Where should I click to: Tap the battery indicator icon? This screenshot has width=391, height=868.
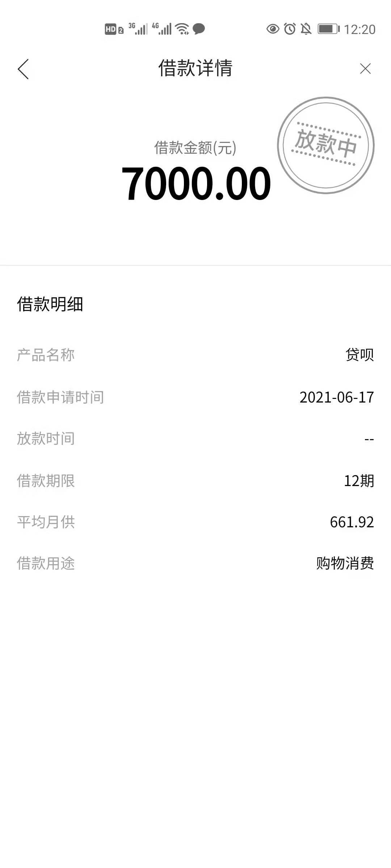point(329,29)
